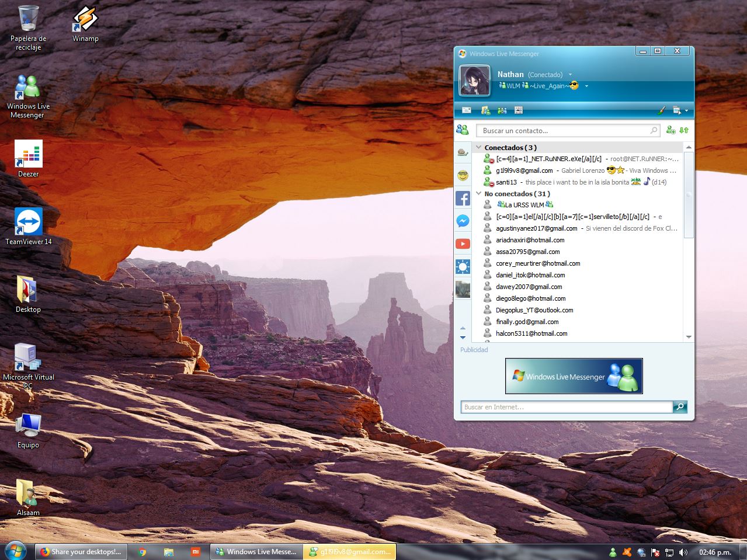Click the Winamp desktop icon

click(x=85, y=25)
